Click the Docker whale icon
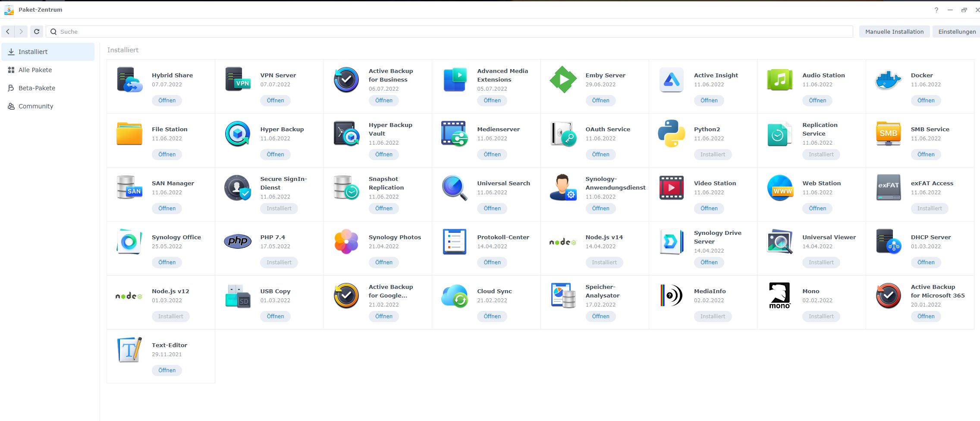Viewport: 980px width, 421px height. point(889,79)
